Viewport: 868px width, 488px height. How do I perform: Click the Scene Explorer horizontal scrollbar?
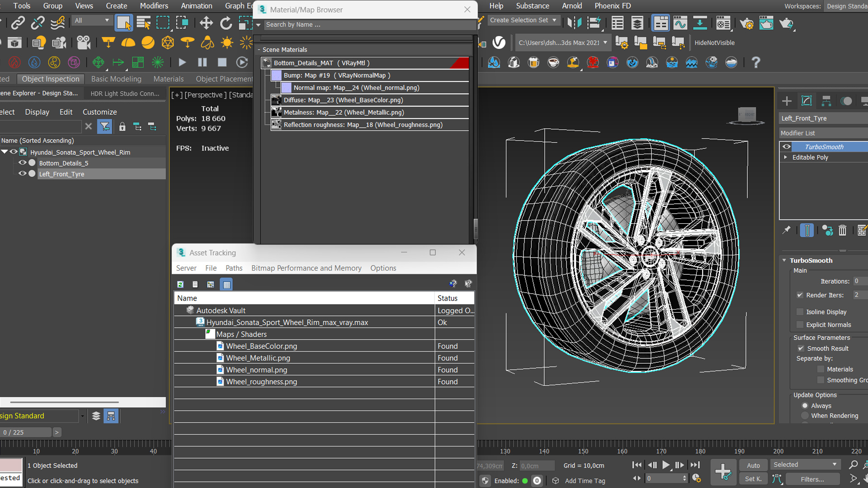[x=65, y=402]
